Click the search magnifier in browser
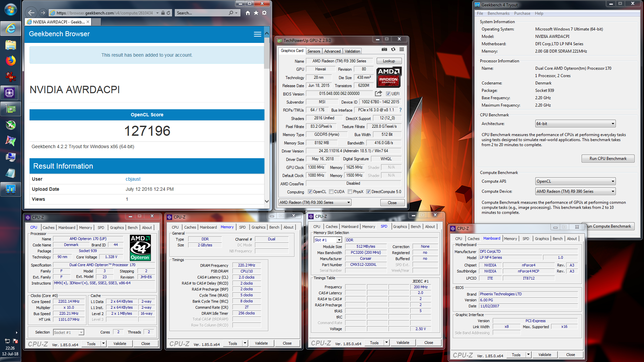Viewport: 644px width, 362px height. [231, 13]
